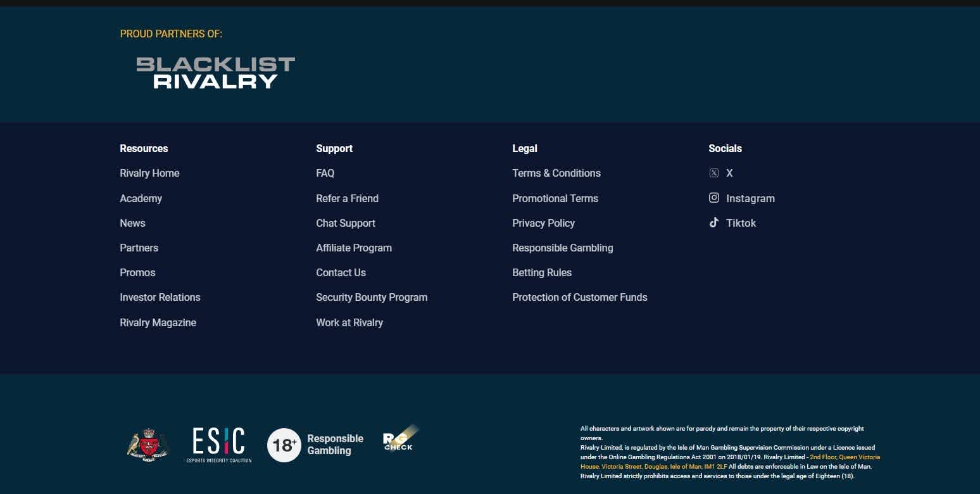Open the Tiktok text link

pos(741,223)
